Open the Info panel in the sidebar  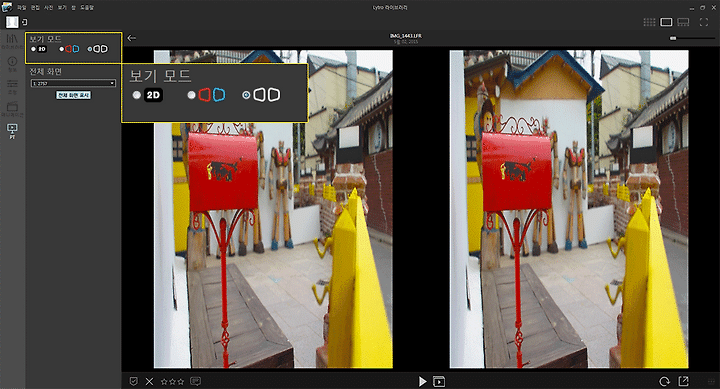point(12,63)
